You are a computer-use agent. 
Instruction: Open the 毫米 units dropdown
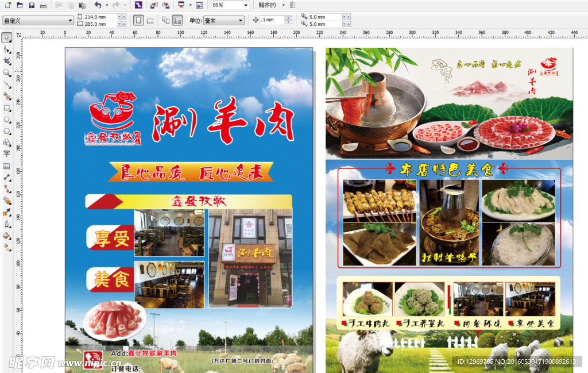224,21
